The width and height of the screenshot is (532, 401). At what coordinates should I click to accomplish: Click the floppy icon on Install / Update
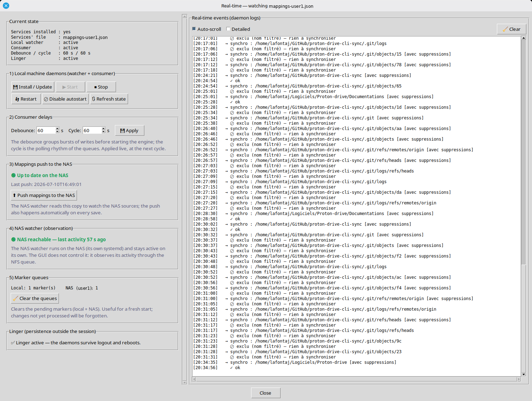click(15, 87)
